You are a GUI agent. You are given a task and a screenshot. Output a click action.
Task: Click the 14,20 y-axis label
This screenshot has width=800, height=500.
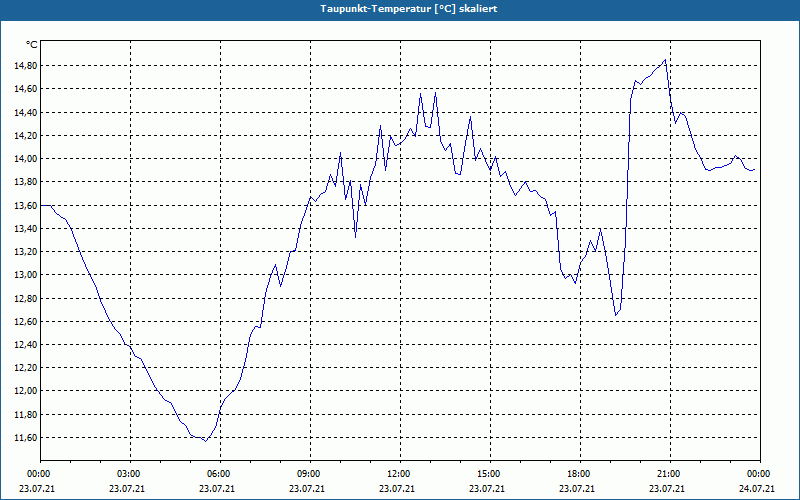pos(25,135)
